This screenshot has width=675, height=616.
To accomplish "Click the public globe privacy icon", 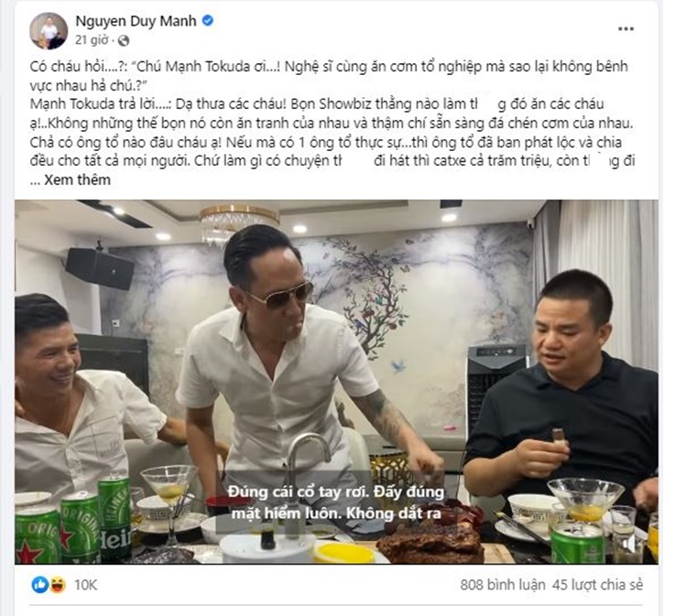I will [x=124, y=40].
